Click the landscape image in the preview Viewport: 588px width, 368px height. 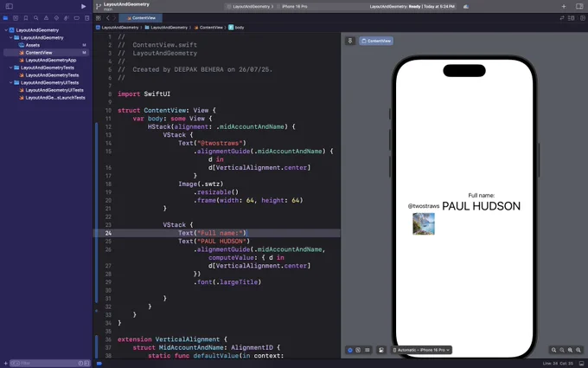coord(424,223)
